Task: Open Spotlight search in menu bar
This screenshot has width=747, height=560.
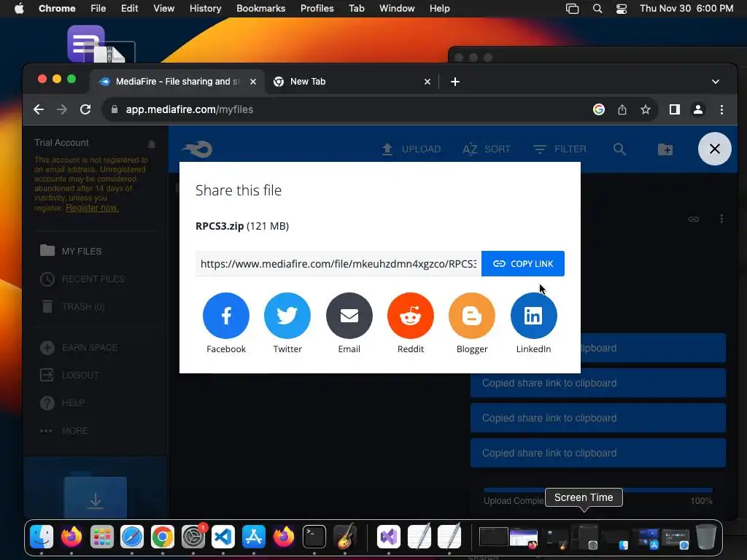Action: click(597, 9)
